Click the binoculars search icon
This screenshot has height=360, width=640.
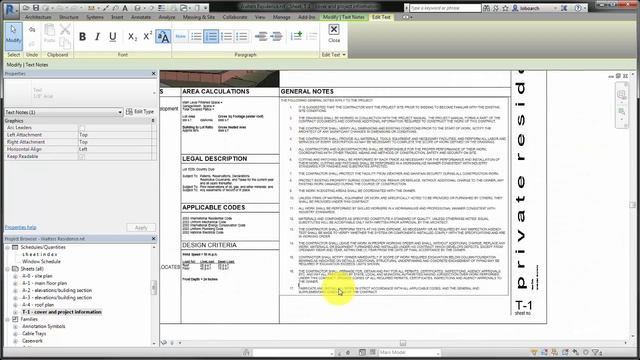[486, 8]
